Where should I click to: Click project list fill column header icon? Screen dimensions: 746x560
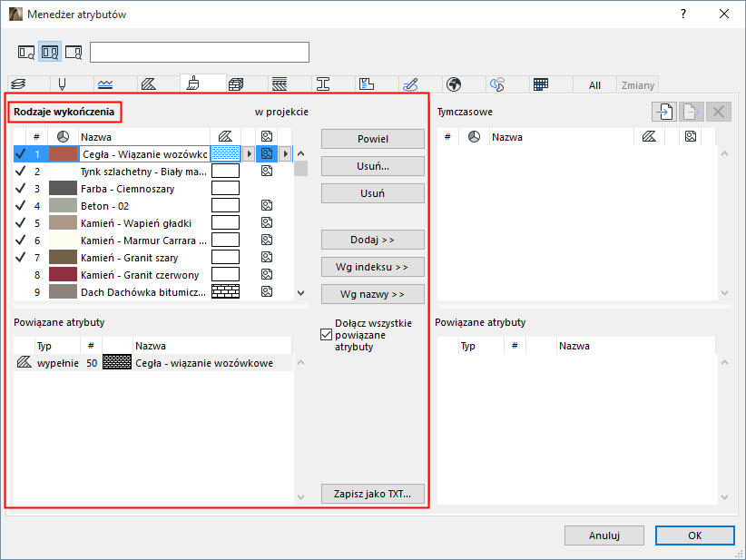pyautogui.click(x=225, y=136)
